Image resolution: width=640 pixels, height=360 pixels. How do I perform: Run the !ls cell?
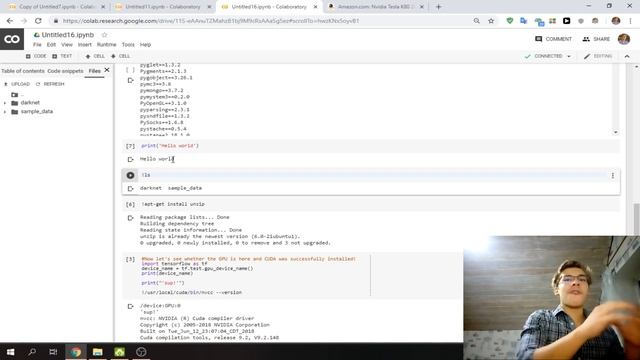click(x=130, y=175)
